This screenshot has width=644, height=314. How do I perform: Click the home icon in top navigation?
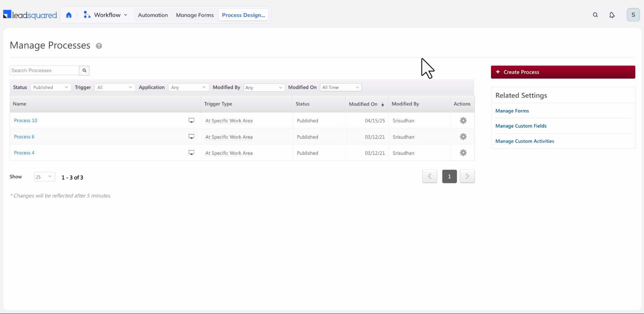(69, 15)
